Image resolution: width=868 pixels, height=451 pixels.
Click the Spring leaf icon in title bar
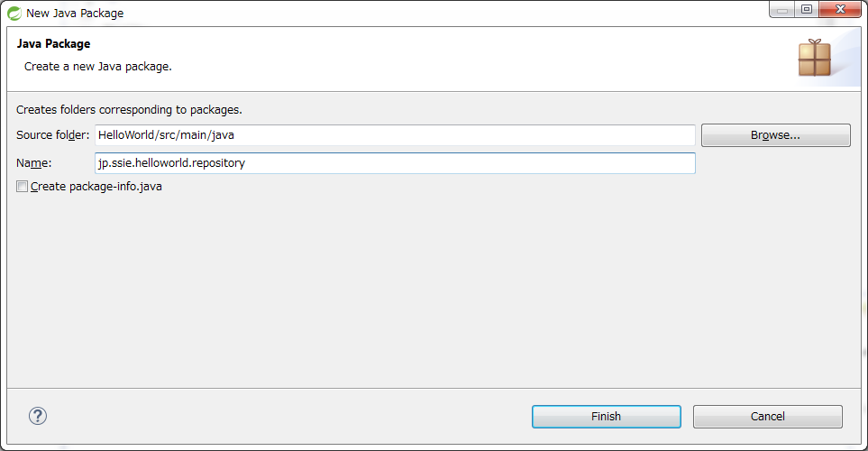tap(14, 13)
